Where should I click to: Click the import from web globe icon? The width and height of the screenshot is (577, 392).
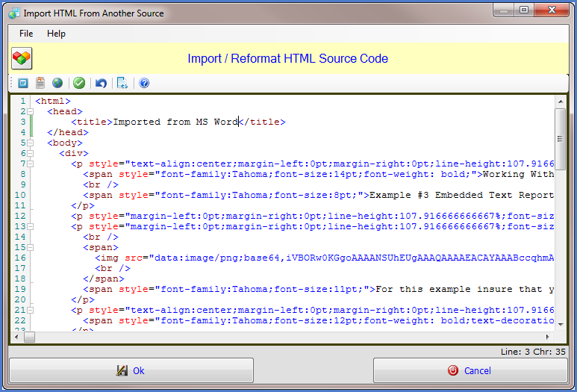point(57,83)
